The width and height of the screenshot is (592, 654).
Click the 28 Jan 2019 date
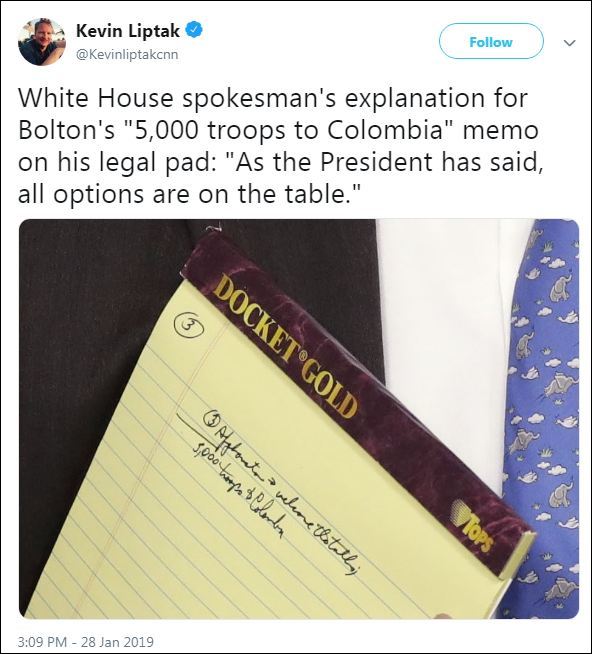click(117, 641)
